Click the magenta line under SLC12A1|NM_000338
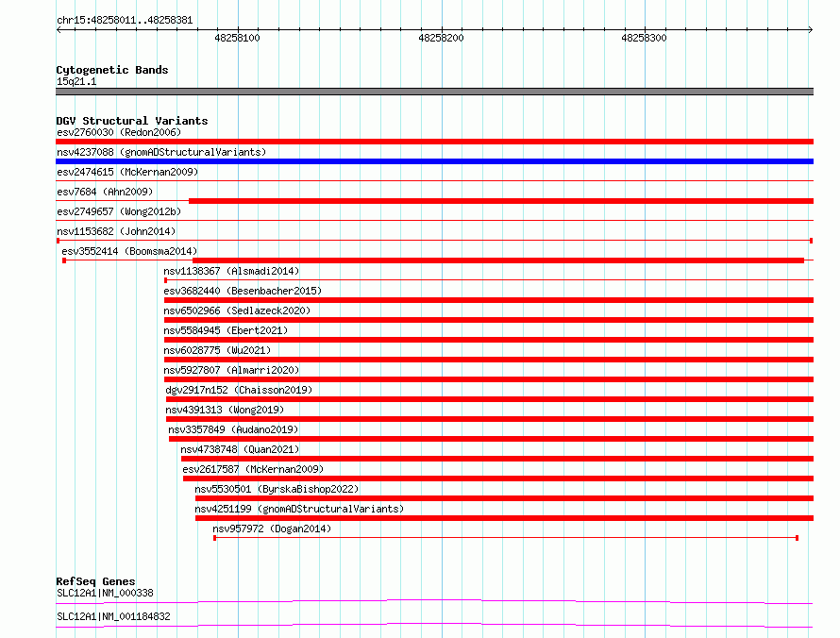This screenshot has width=840, height=638. [x=434, y=601]
